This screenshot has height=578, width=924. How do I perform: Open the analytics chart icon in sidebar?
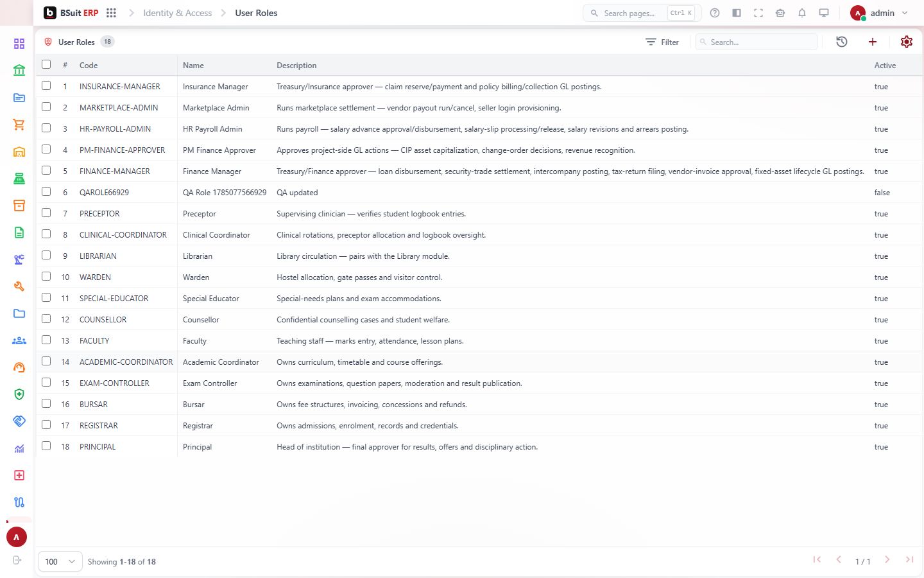tap(19, 448)
